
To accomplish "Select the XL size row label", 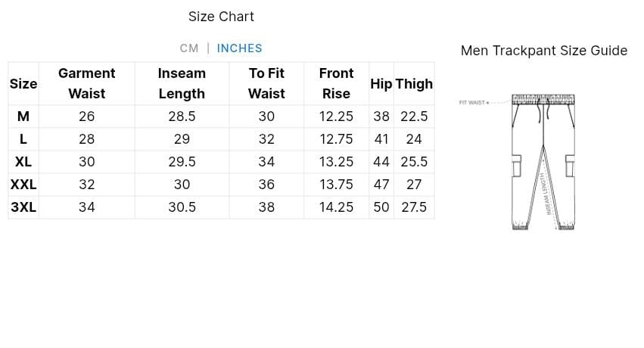I will tap(23, 162).
